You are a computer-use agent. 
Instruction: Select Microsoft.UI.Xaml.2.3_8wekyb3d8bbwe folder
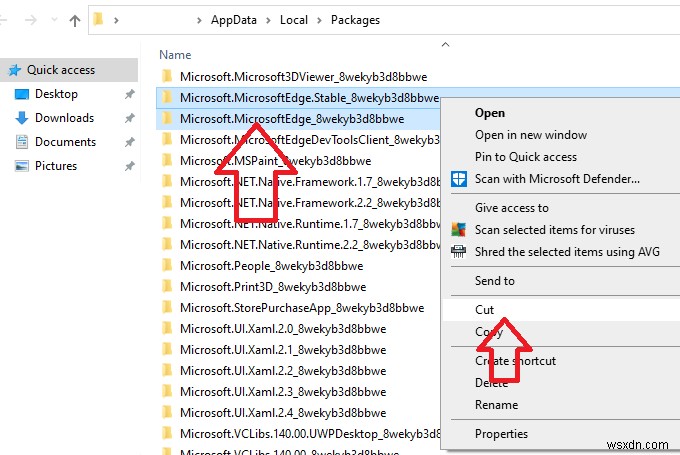tap(283, 392)
